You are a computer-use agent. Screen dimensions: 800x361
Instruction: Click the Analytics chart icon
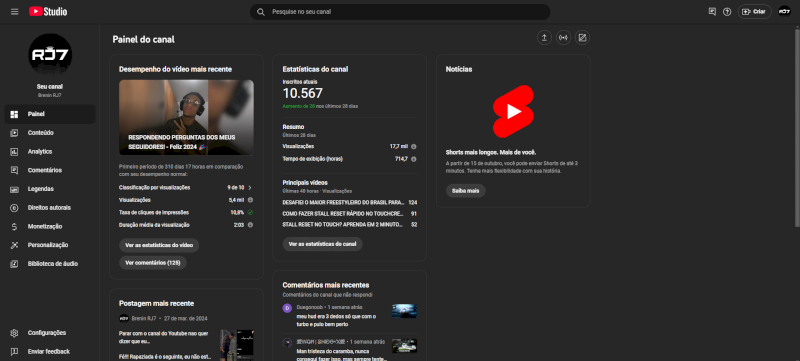coord(14,151)
